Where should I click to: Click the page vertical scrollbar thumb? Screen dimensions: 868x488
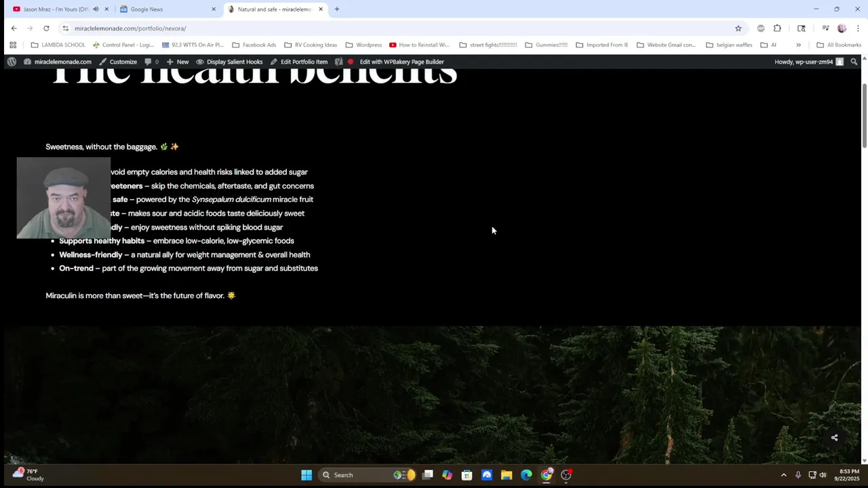pos(864,115)
